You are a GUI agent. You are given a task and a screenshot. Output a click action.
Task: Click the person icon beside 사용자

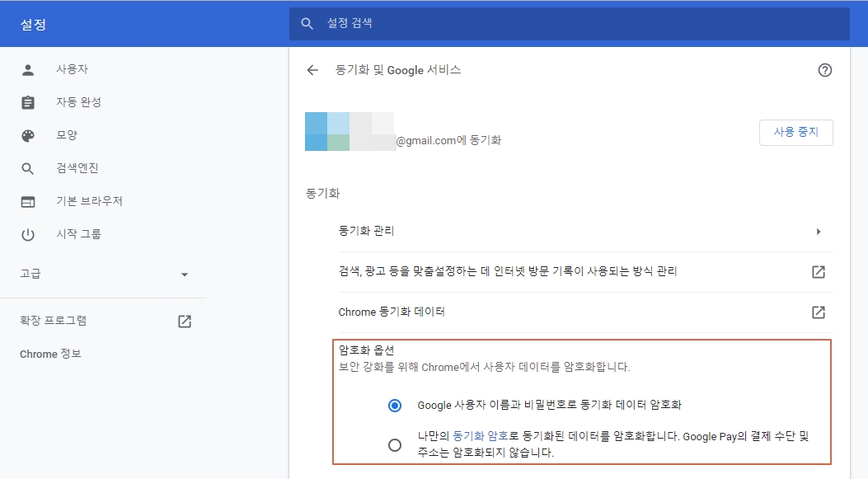pos(28,70)
